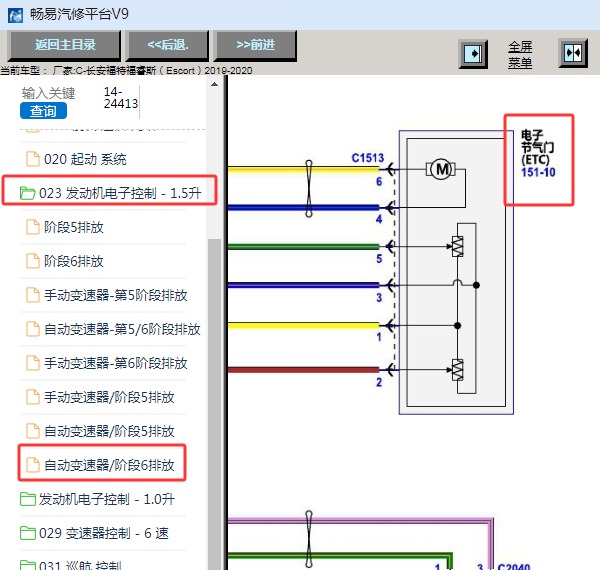600x570 pixels.
Task: Click the brown wire at pin 2
Action: tap(303, 370)
